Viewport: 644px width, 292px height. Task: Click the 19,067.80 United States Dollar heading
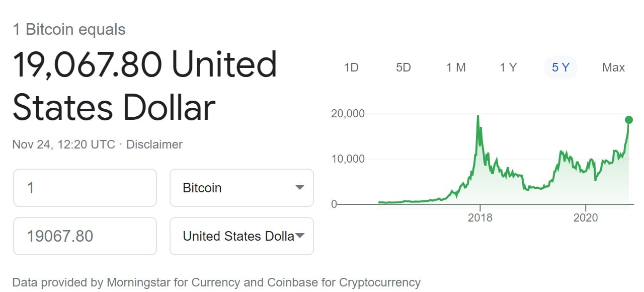[x=145, y=86]
